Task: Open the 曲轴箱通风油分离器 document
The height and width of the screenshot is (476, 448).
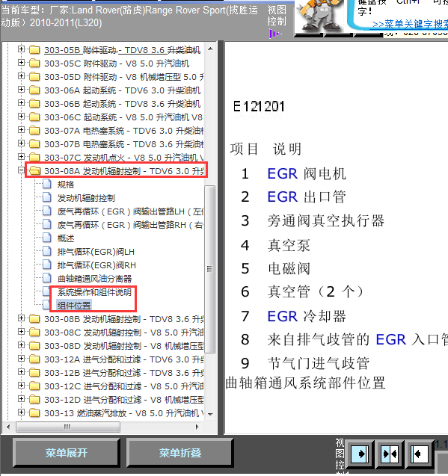Action: [94, 279]
